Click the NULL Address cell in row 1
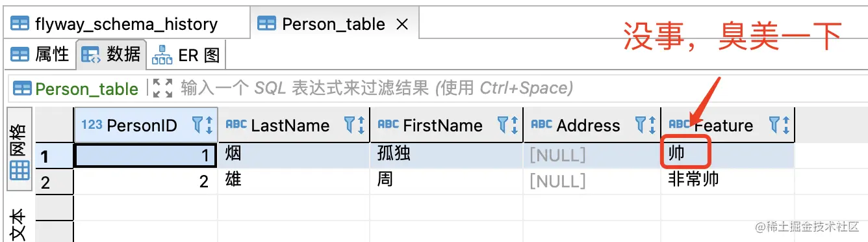This screenshot has width=868, height=242. (592, 155)
